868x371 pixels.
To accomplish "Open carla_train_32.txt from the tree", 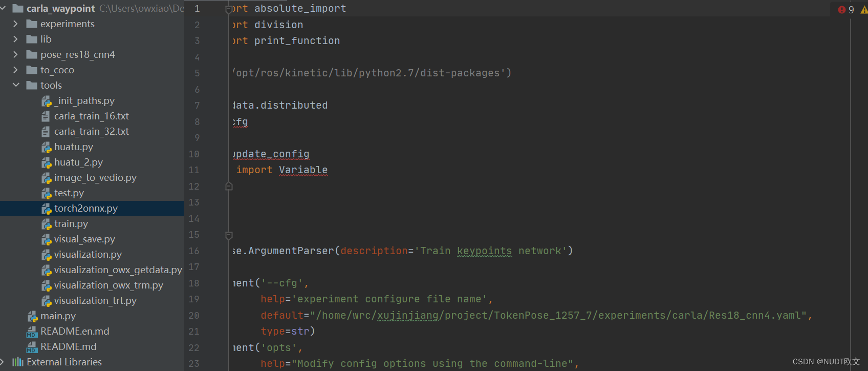I will tap(92, 131).
